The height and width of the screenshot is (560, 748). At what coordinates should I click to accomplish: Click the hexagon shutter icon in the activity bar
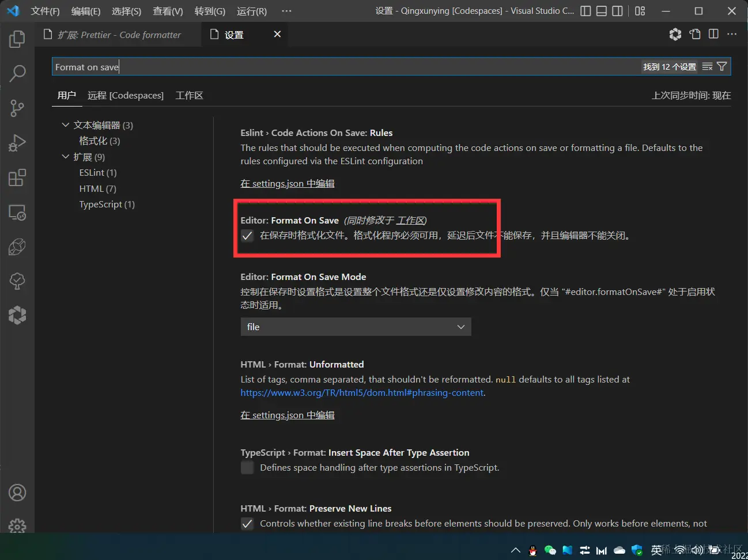pyautogui.click(x=17, y=315)
